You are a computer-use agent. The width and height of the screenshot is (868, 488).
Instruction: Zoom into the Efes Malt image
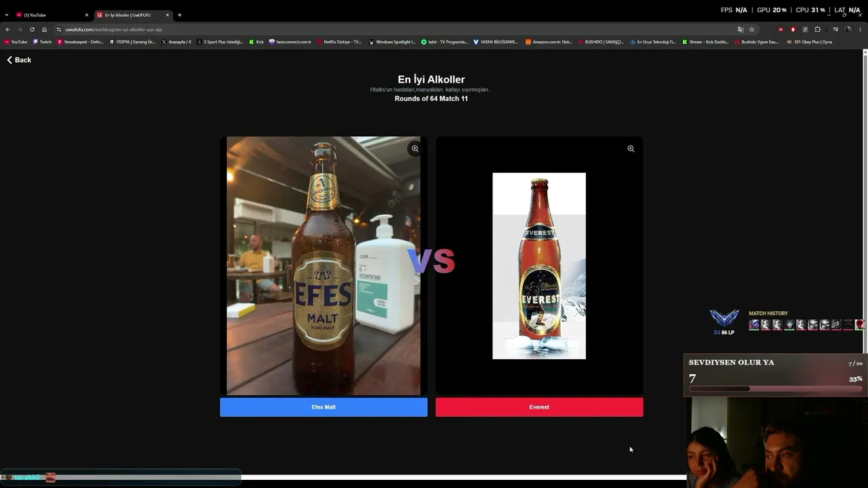tap(415, 148)
